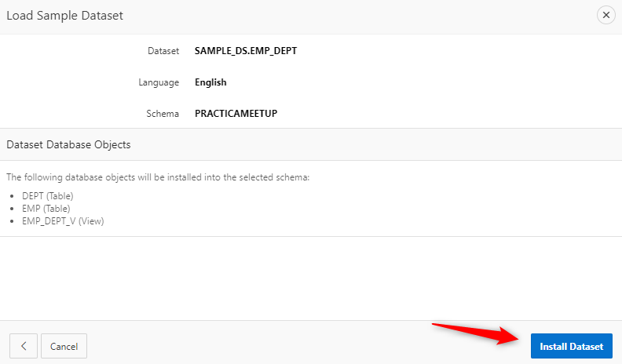
Task: Click the Dataset field label
Action: point(163,51)
